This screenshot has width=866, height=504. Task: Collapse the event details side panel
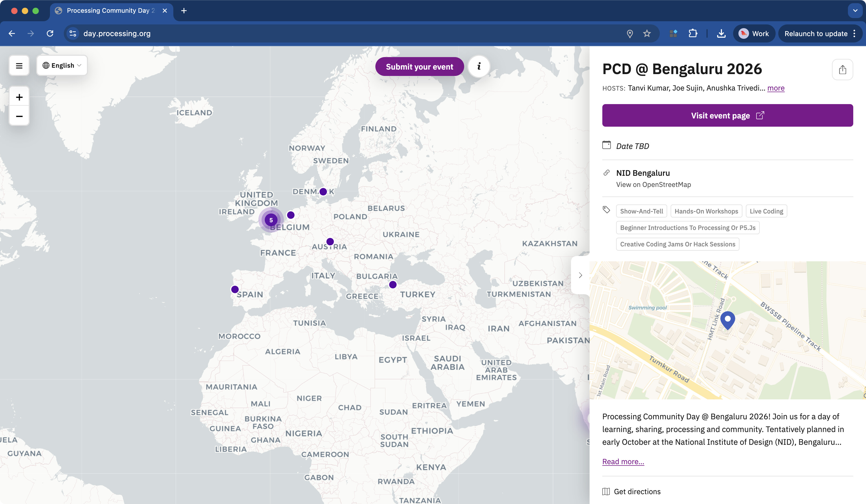[581, 275]
